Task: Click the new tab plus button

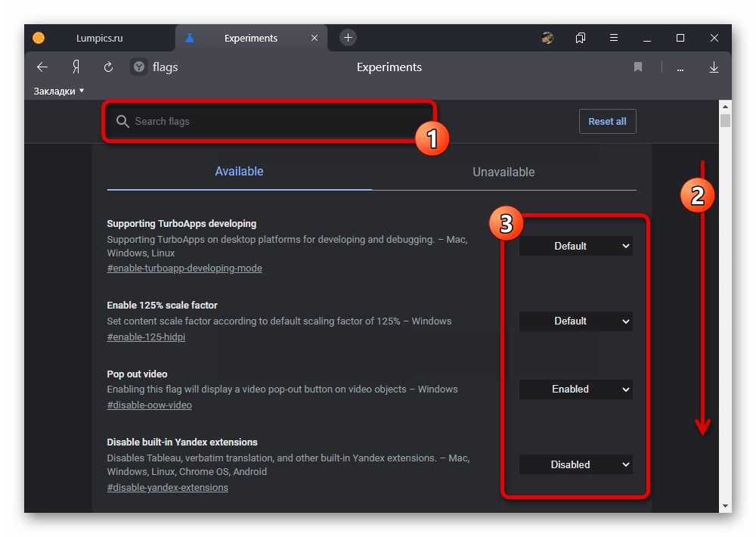Action: point(348,37)
